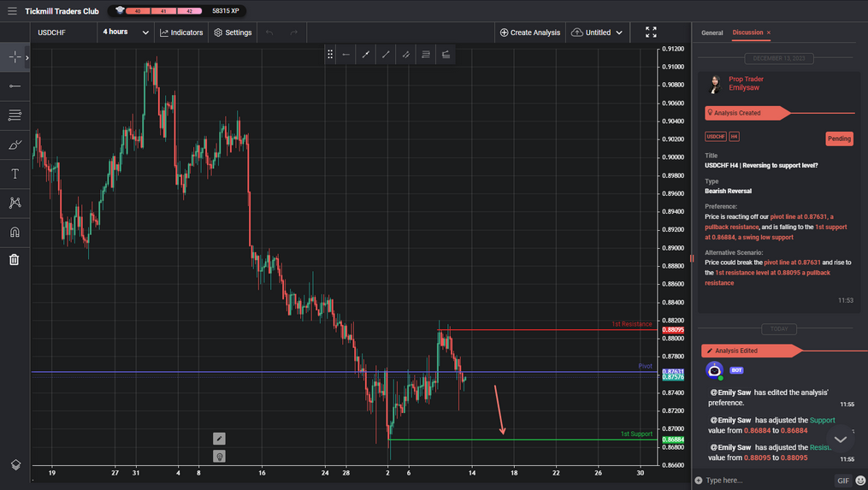Click the XP level progress bar
Image resolution: width=868 pixels, height=490 pixels.
[163, 11]
